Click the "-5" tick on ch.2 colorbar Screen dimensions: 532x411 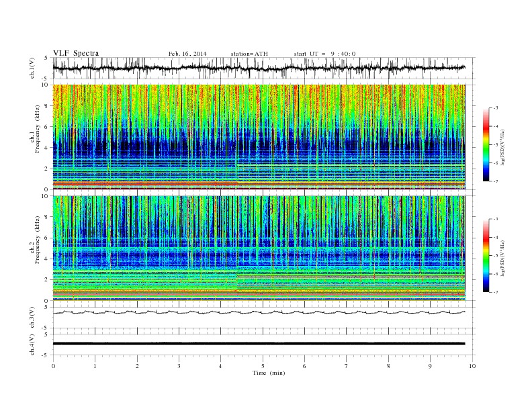496,256
